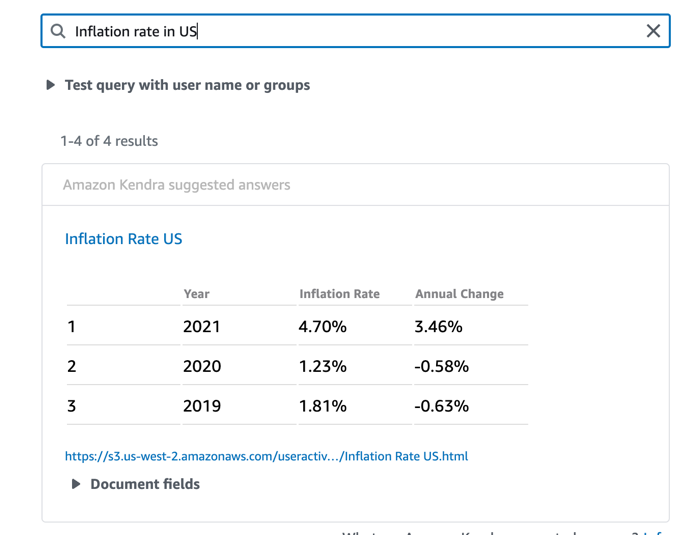Image resolution: width=695 pixels, height=535 pixels.
Task: Select the 3.46% annual change cell
Action: click(x=438, y=327)
